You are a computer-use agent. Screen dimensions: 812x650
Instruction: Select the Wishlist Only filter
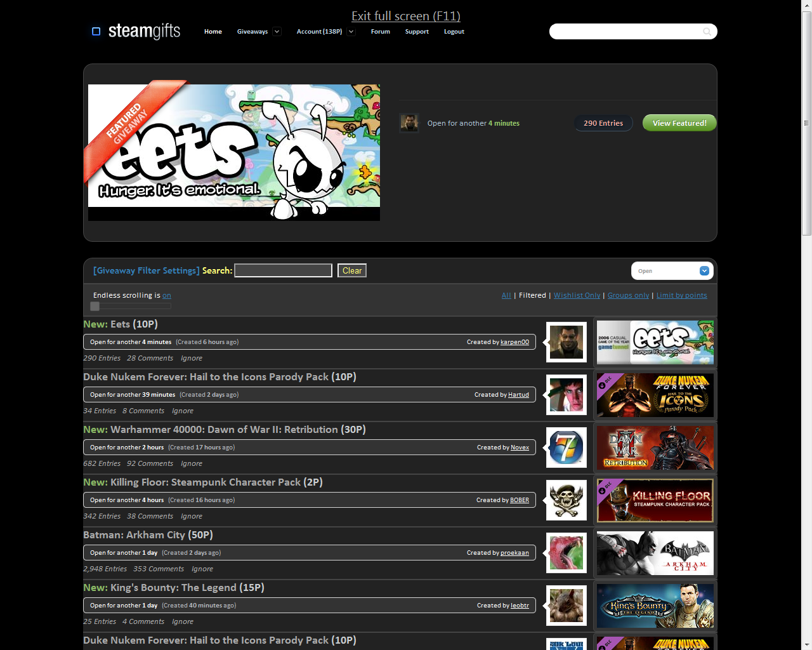577,296
